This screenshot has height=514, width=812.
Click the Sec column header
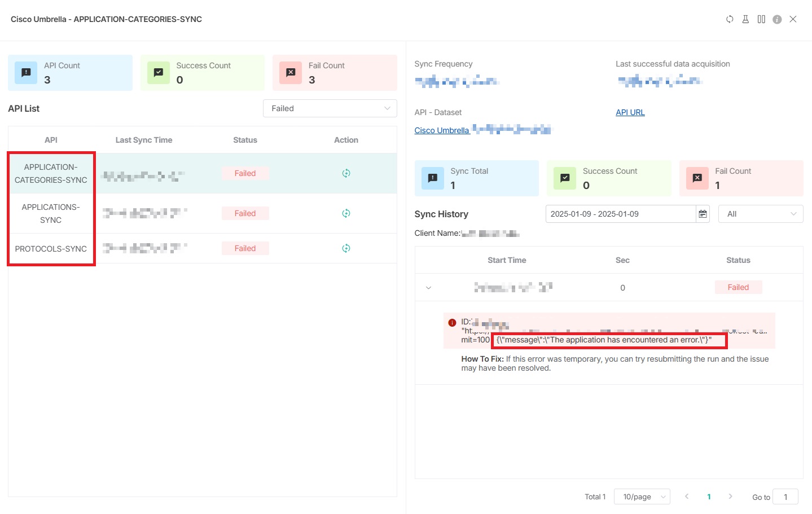click(x=622, y=260)
